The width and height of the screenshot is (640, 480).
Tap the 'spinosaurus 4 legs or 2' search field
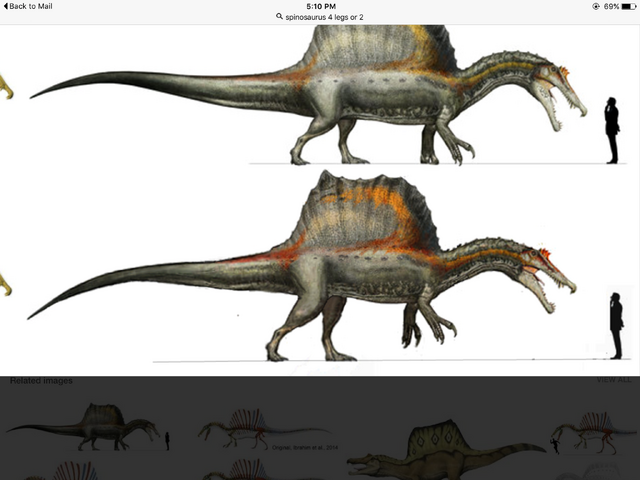(320, 17)
